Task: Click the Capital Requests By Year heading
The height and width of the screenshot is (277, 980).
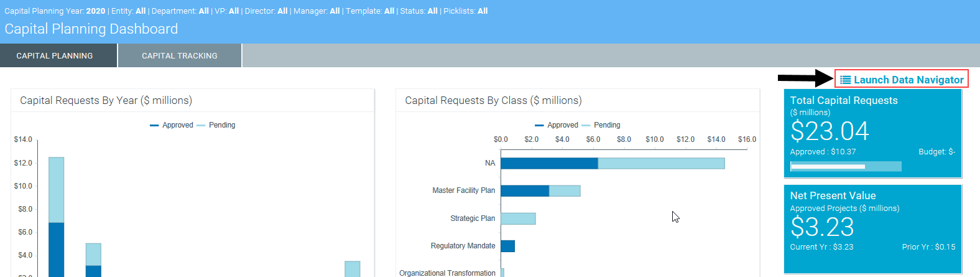Action: coord(106,101)
